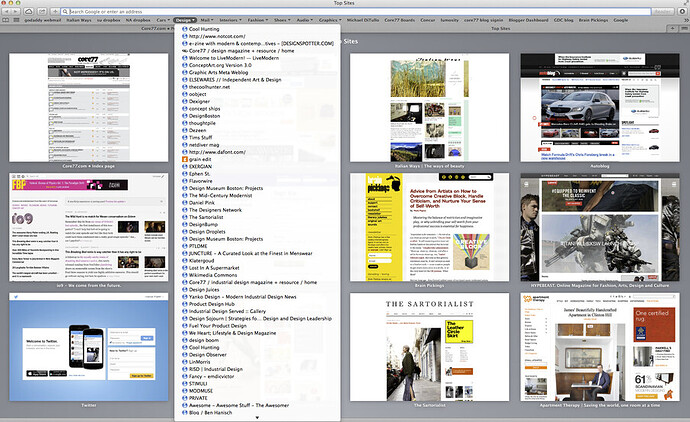Open the HYPEBEAST site thumbnail

tap(600, 227)
